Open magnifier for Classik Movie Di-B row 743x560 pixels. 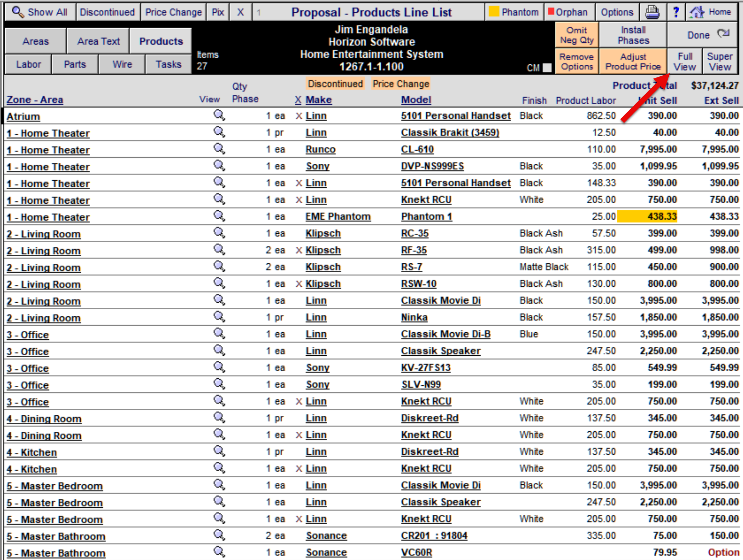[219, 334]
